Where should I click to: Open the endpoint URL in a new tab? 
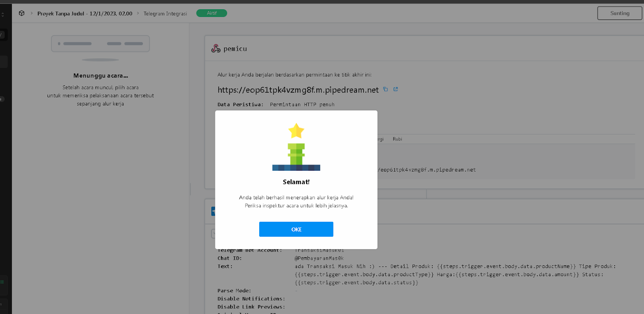(396, 89)
